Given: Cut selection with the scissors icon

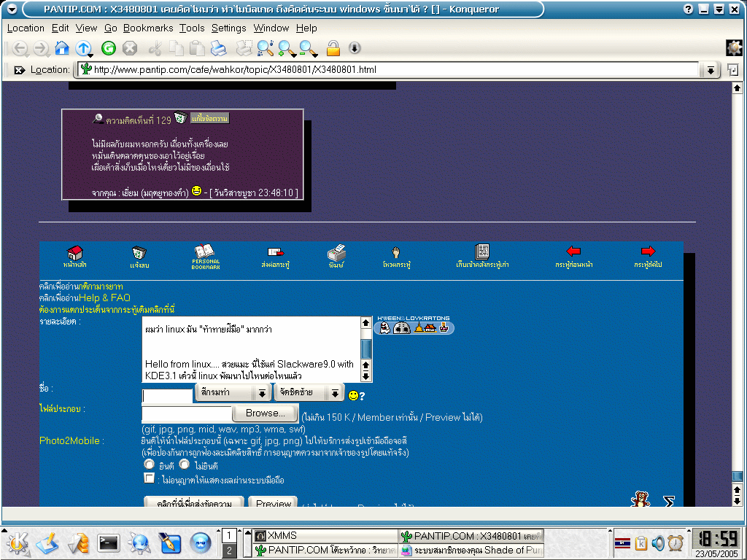Looking at the screenshot, I should [x=155, y=48].
